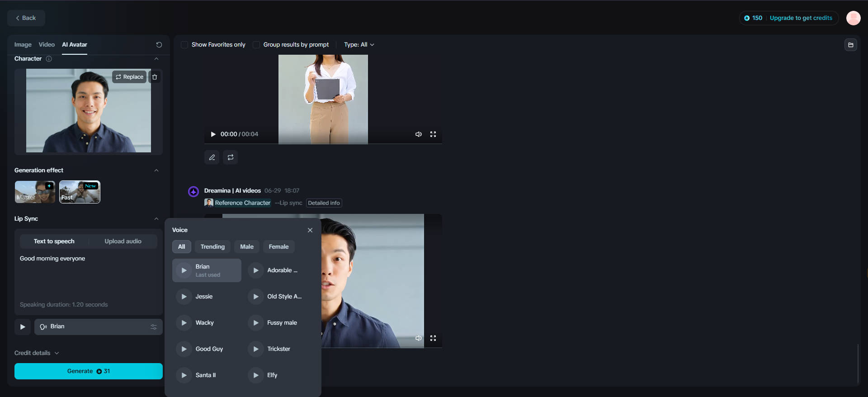This screenshot has width=868, height=397.
Task: Go Back to previous page
Action: pos(26,18)
